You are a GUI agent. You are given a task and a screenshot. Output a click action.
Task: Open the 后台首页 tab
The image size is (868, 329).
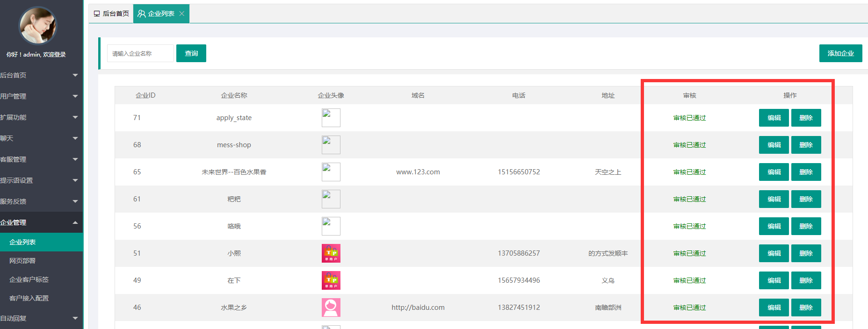(111, 14)
